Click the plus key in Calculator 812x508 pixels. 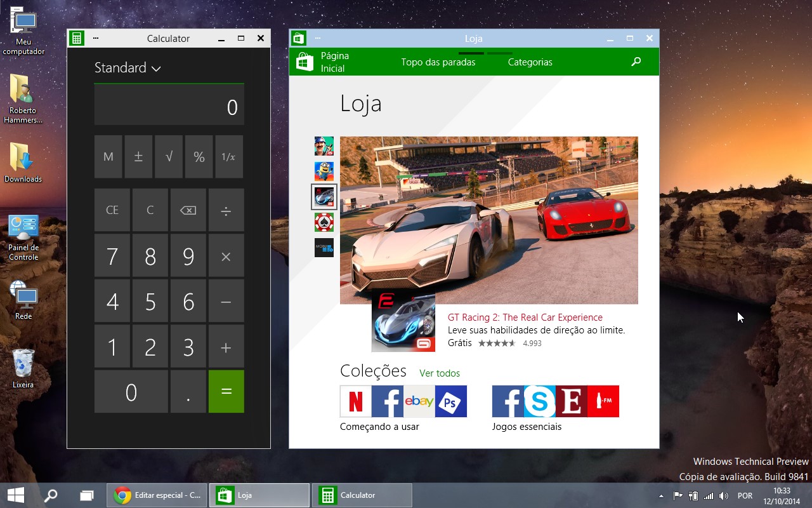click(x=226, y=347)
